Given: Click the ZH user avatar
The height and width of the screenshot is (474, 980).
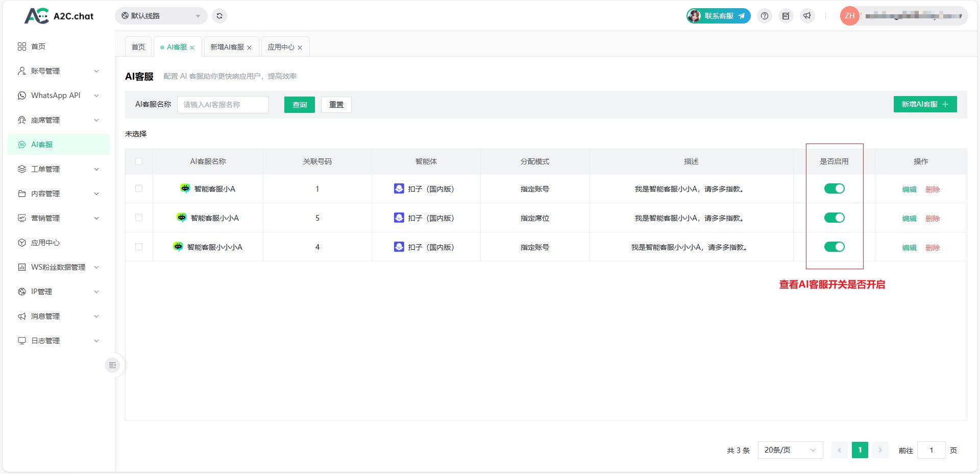Looking at the screenshot, I should pos(849,16).
